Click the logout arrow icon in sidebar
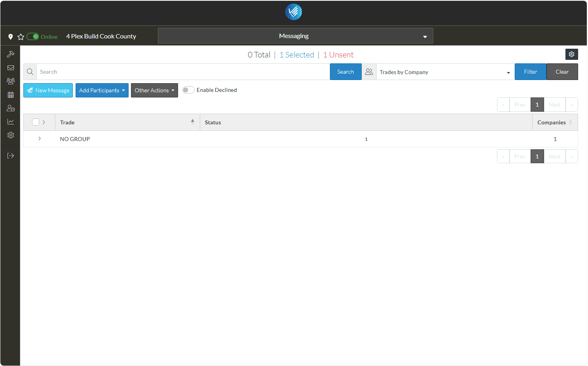 (x=11, y=156)
